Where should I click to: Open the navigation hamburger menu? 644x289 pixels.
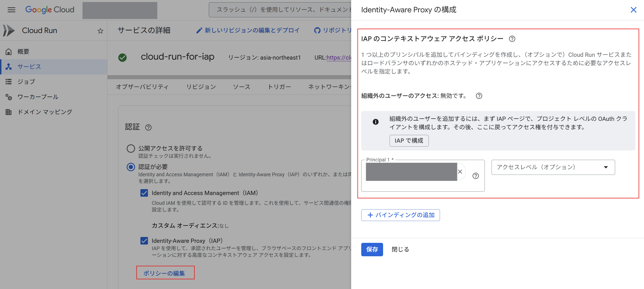tap(11, 10)
